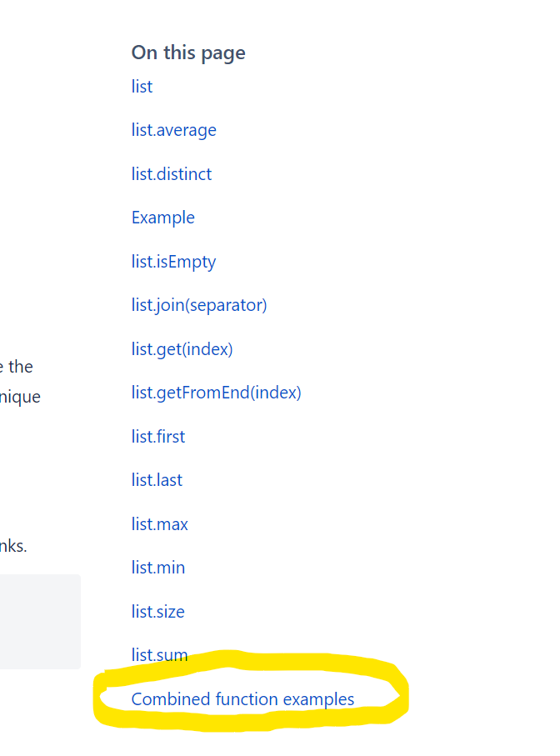The image size is (560, 756).
Task: Open the list.get(index) link
Action: [182, 349]
